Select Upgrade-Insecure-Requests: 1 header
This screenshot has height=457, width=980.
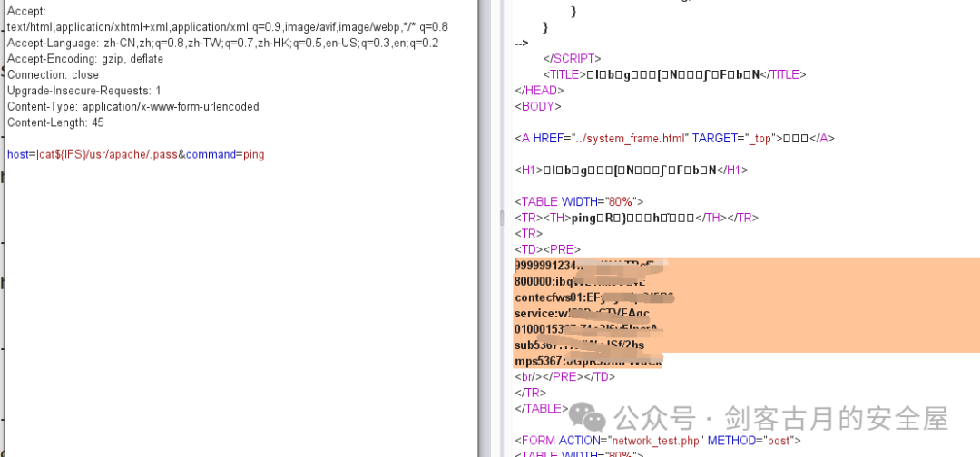pyautogui.click(x=83, y=91)
